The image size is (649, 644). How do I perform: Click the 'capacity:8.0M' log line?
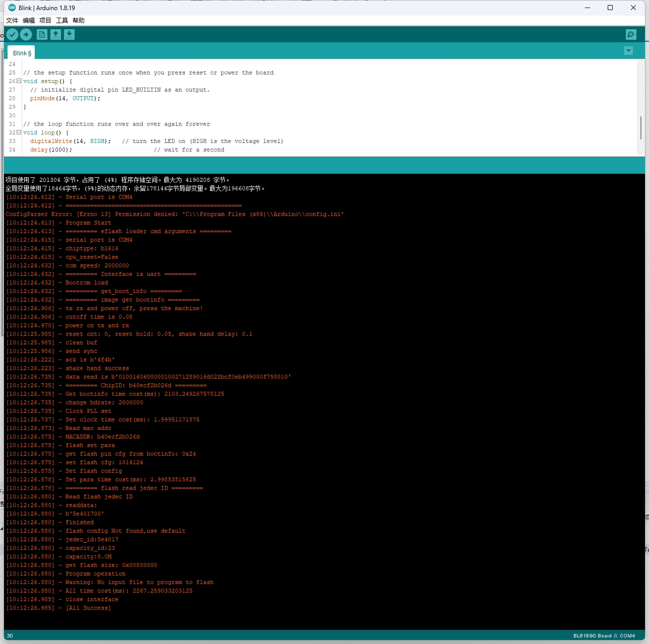(x=58, y=556)
